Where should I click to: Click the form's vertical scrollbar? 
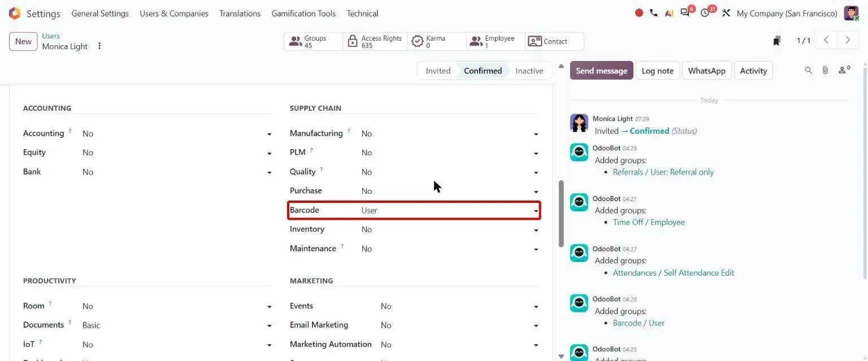coord(561,213)
